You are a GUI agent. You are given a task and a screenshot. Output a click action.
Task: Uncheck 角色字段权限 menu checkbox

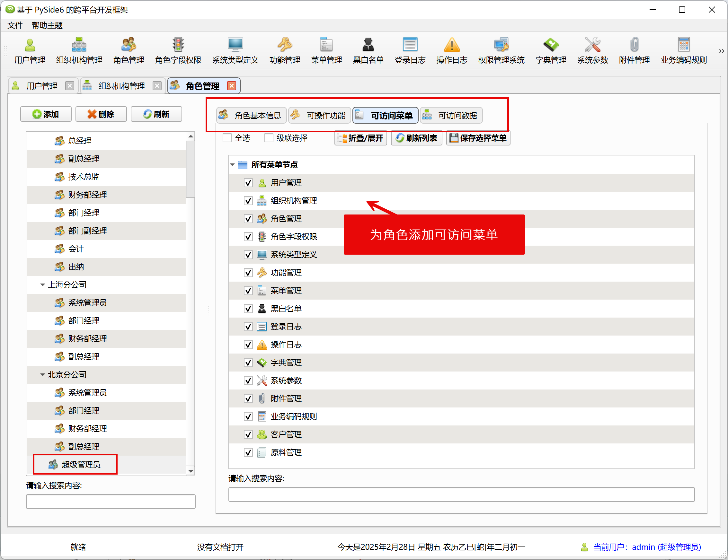tap(248, 237)
